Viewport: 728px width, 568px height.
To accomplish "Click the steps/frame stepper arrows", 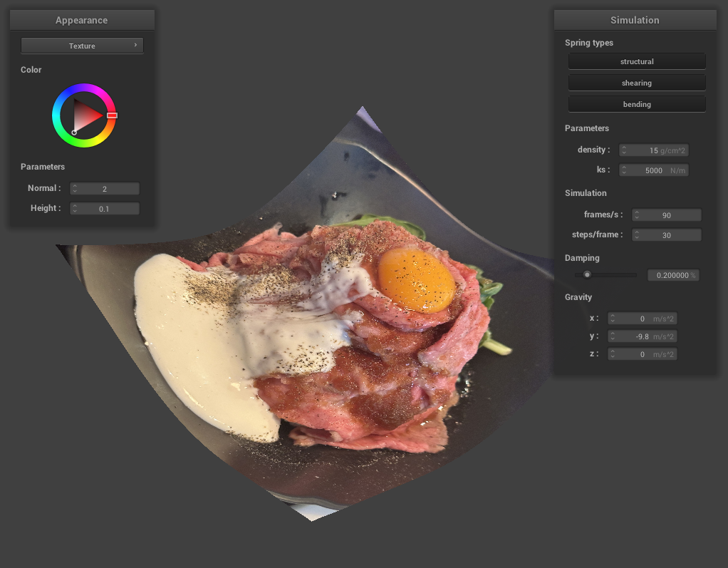I will (x=637, y=235).
